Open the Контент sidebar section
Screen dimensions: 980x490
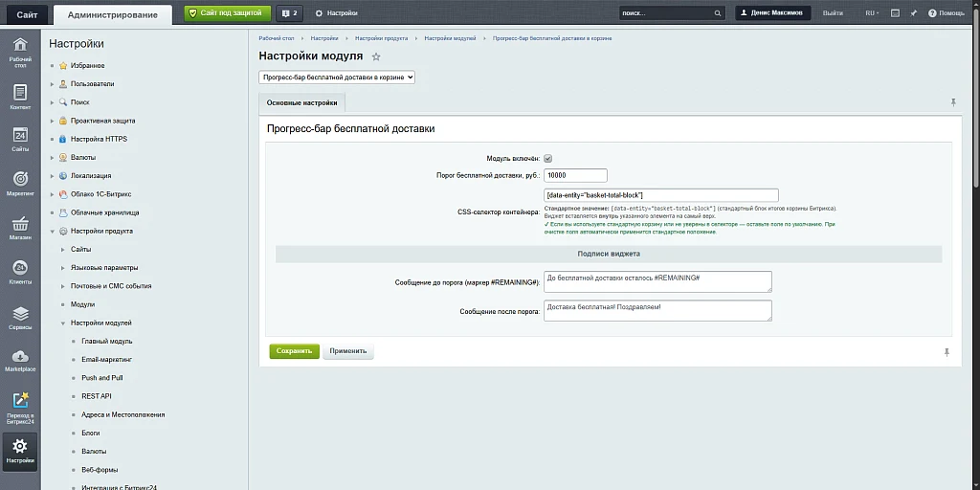(x=20, y=97)
